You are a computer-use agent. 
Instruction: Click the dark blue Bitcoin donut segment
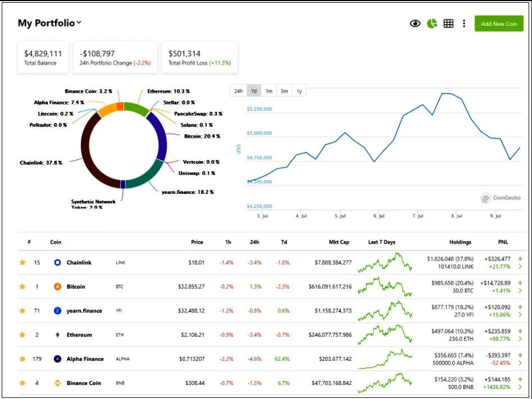click(162, 135)
